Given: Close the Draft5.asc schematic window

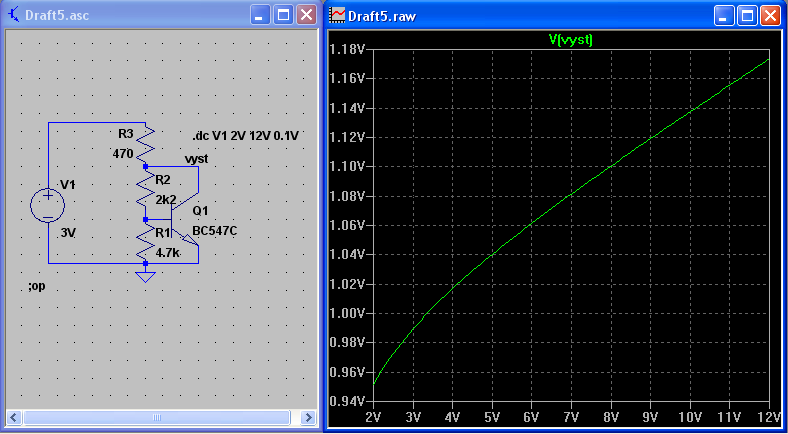Looking at the screenshot, I should click(x=306, y=15).
